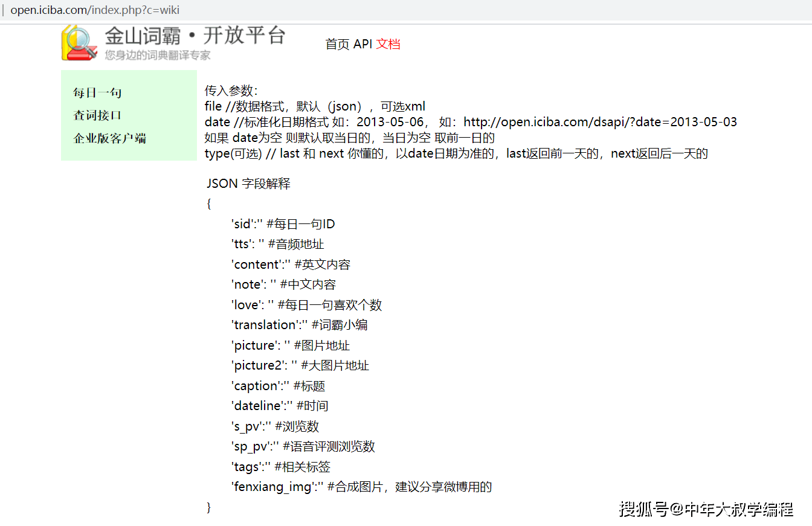This screenshot has height=526, width=812.
Task: Click the 金山词霸 dictionary logo icon
Action: pyautogui.click(x=79, y=42)
